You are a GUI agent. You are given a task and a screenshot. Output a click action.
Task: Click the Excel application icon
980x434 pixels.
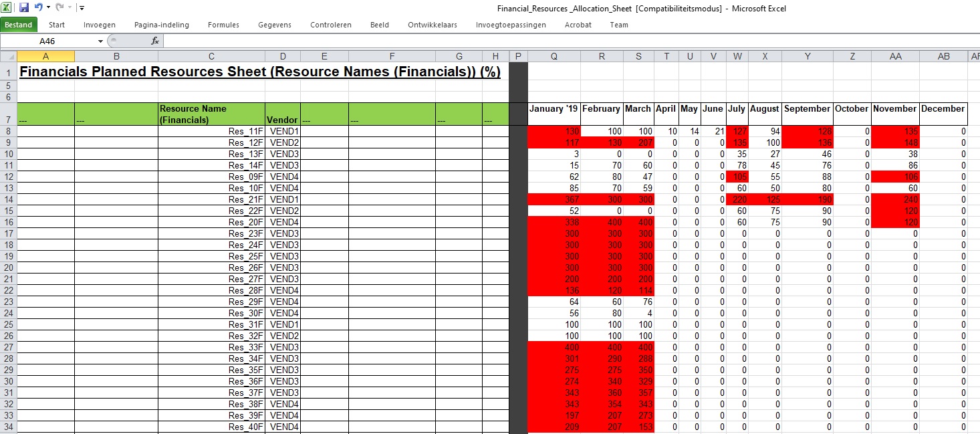7,7
